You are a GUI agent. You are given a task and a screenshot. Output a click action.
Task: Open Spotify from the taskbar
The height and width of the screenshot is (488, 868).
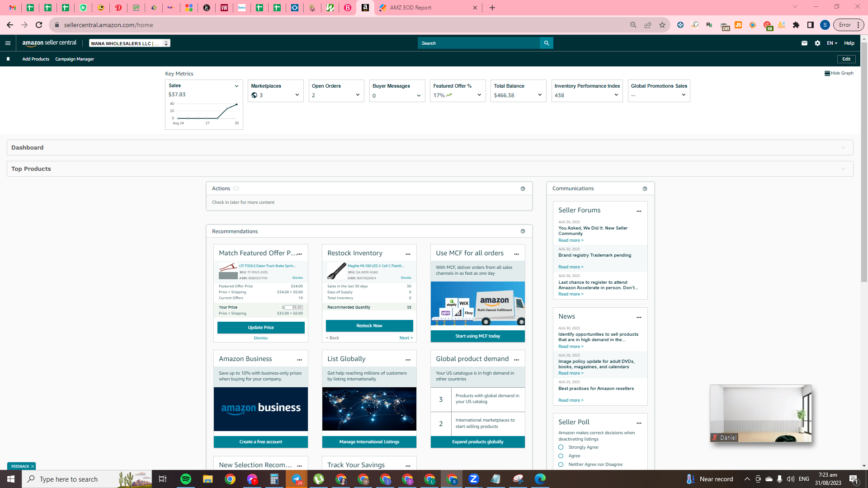(186, 479)
